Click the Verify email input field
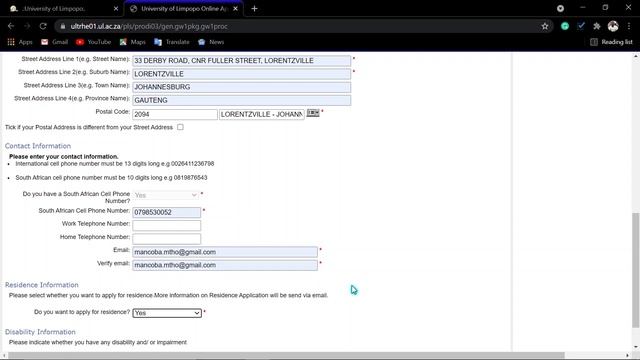The height and width of the screenshot is (360, 640). (225, 265)
